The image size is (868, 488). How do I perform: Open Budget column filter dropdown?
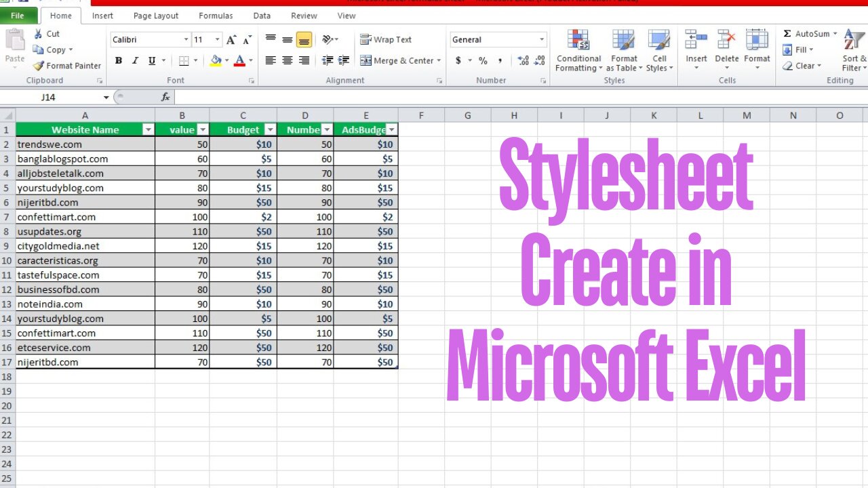coord(270,129)
